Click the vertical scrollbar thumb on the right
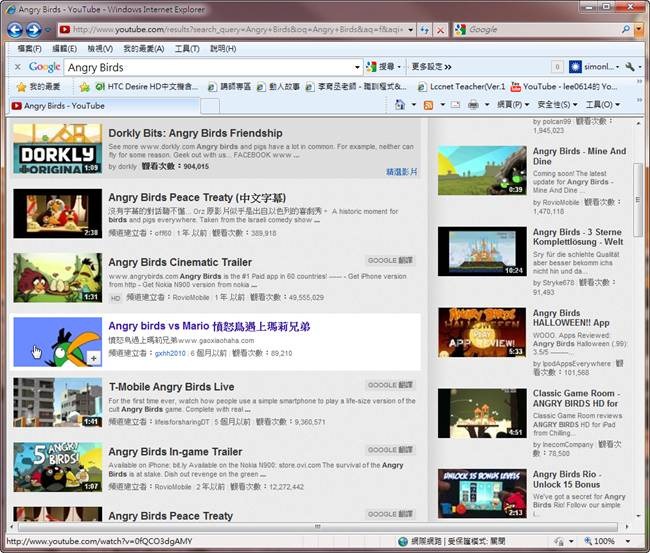Viewport: 650px width, 553px height. click(638, 199)
